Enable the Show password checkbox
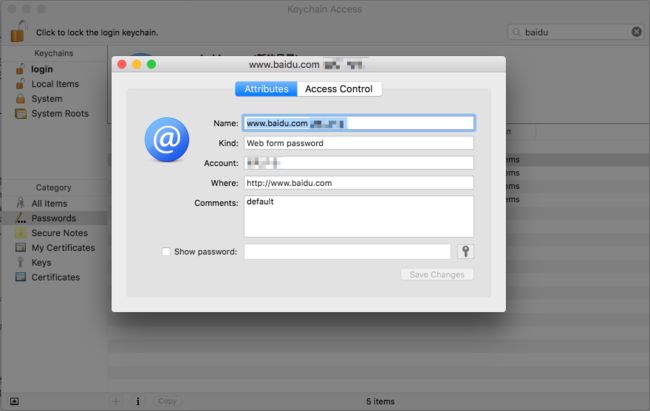Screen dimensions: 650x411 tap(166, 251)
